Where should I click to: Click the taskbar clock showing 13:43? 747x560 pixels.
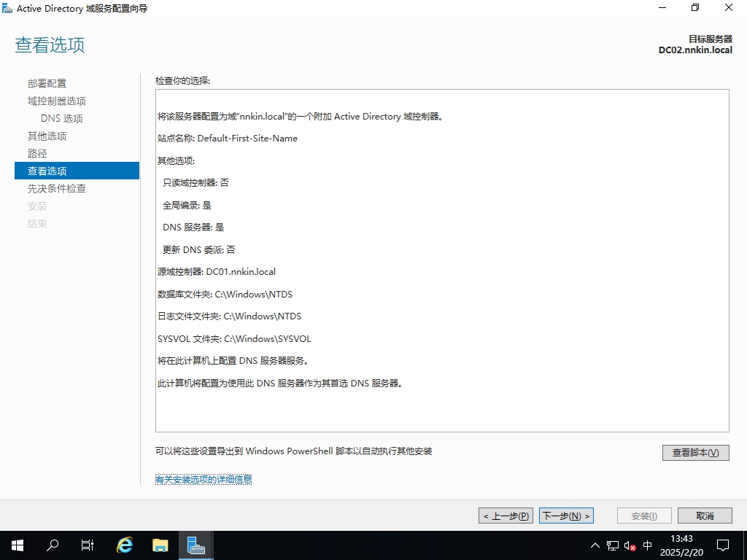pos(681,545)
